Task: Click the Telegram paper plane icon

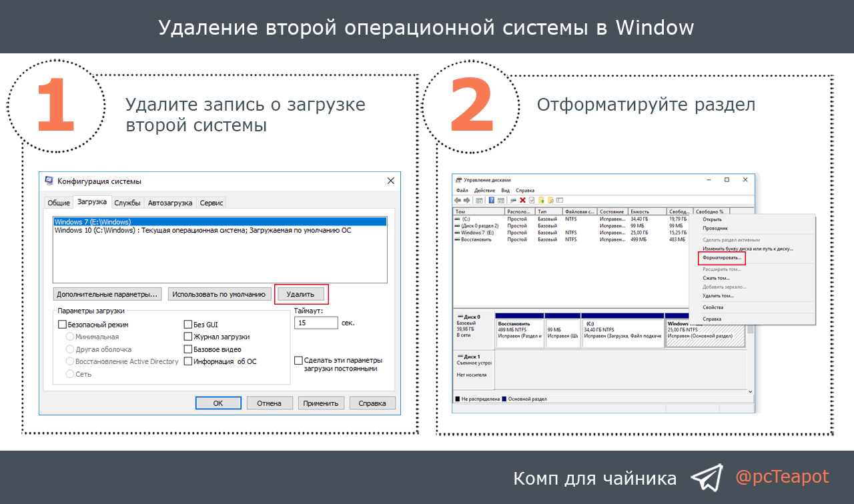Action: [707, 478]
